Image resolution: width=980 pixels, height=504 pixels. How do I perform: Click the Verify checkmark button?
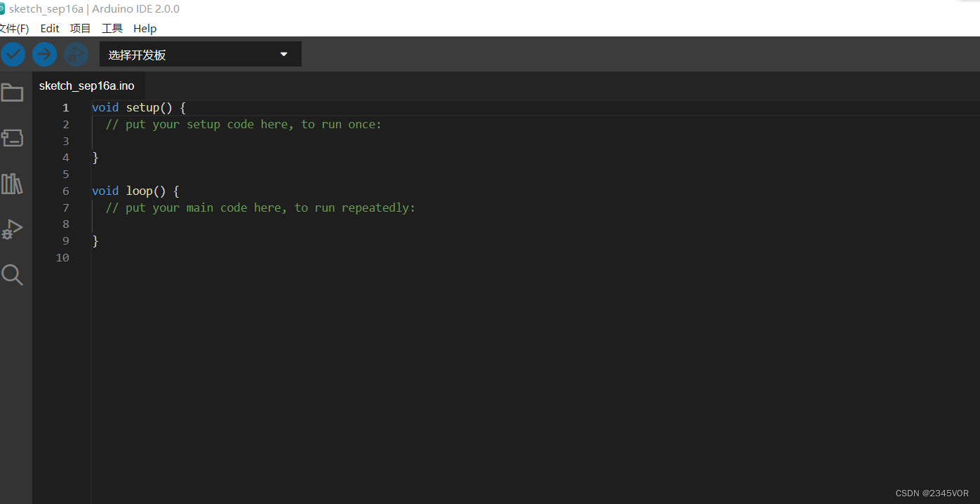pyautogui.click(x=13, y=54)
